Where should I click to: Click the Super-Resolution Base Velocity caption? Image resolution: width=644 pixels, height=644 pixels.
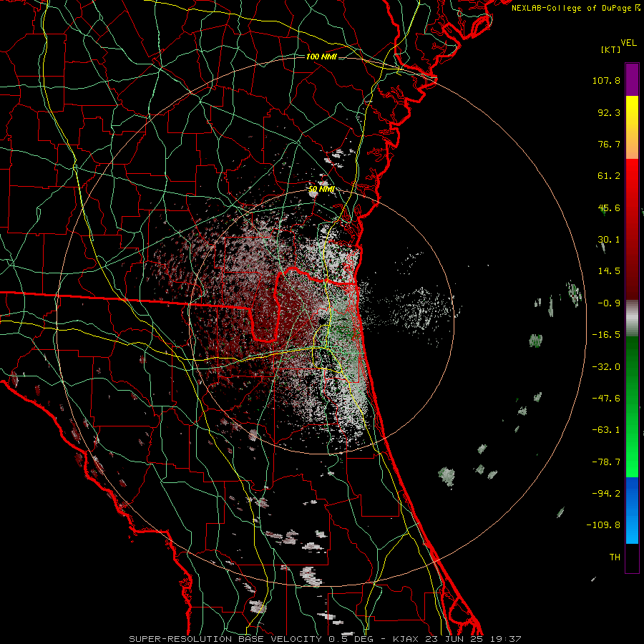click(325, 639)
